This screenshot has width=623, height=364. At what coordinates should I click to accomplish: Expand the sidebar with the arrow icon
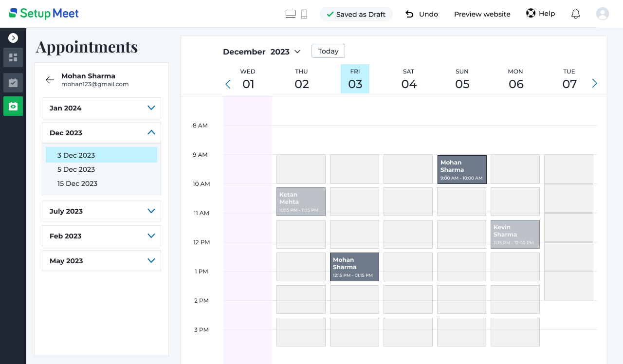pyautogui.click(x=13, y=37)
